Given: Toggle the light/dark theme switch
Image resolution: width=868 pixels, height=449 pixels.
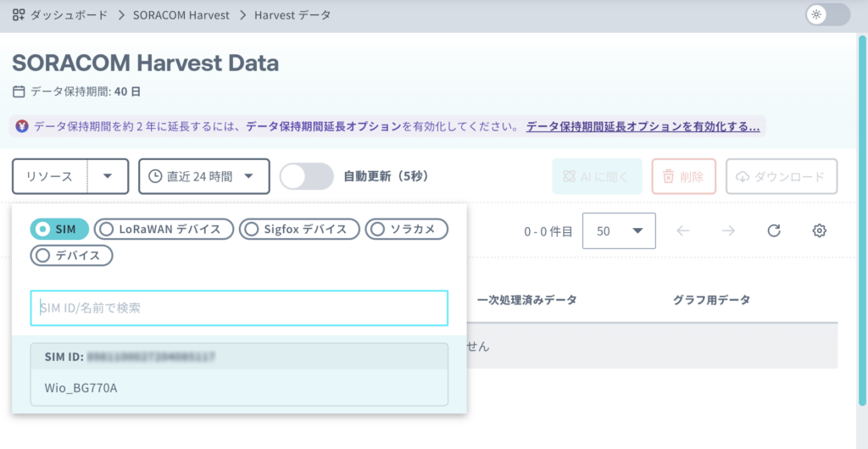Looking at the screenshot, I should pos(827,15).
